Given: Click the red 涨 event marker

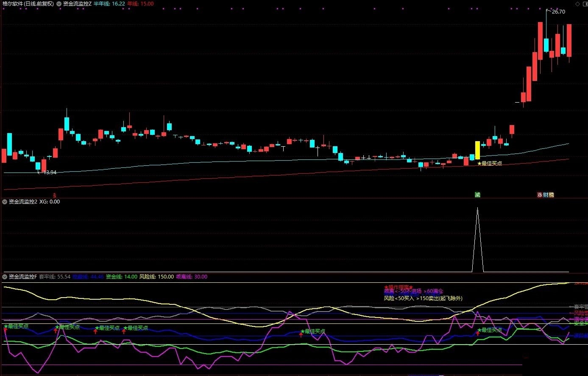Looking at the screenshot, I should pyautogui.click(x=540, y=195).
